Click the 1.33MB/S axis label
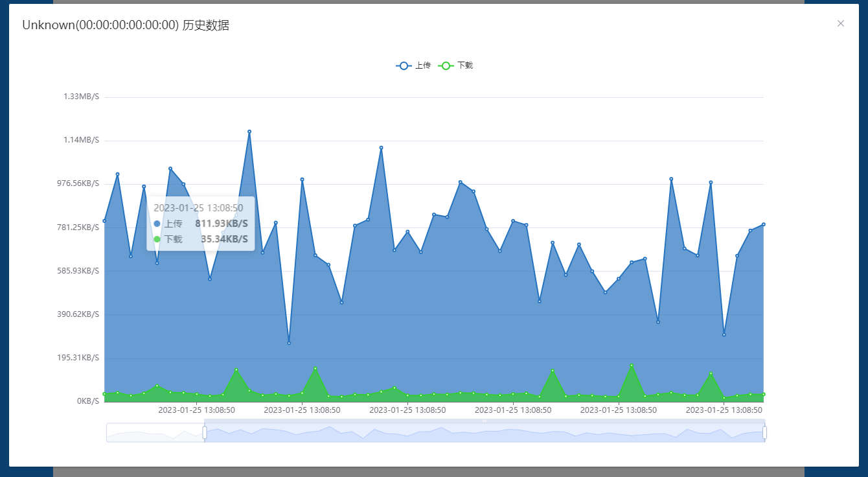The height and width of the screenshot is (477, 868). (81, 97)
